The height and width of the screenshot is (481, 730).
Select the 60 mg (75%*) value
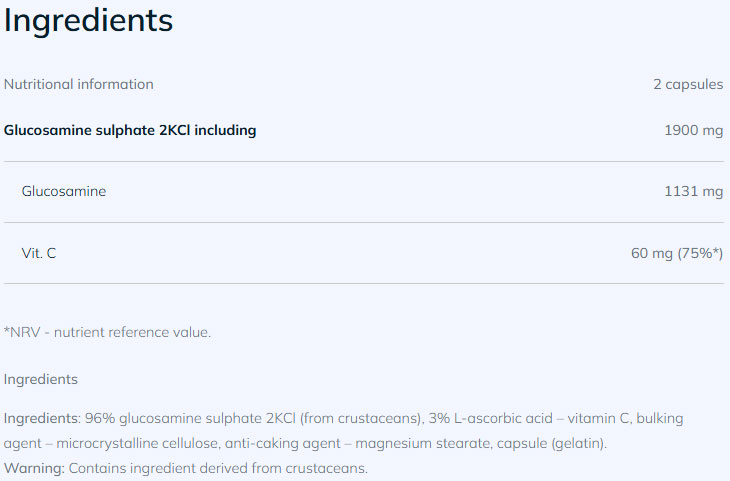point(676,253)
